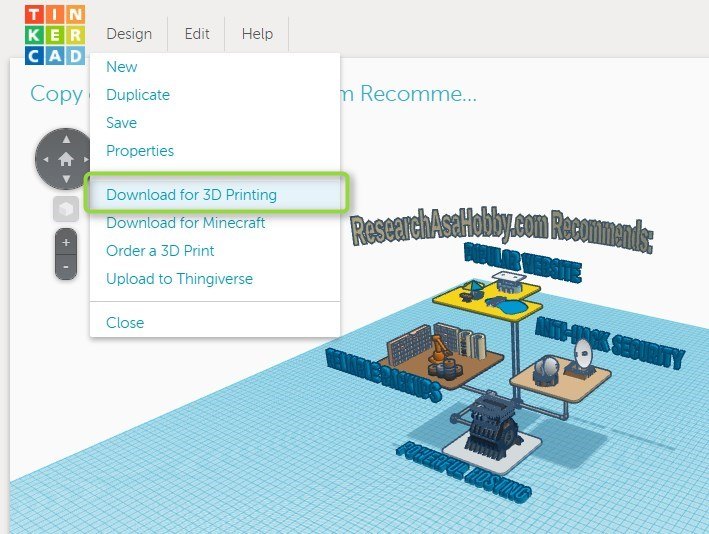
Task: Select the ResearchAsaHobby.com Recommends 3D text
Action: tap(502, 231)
